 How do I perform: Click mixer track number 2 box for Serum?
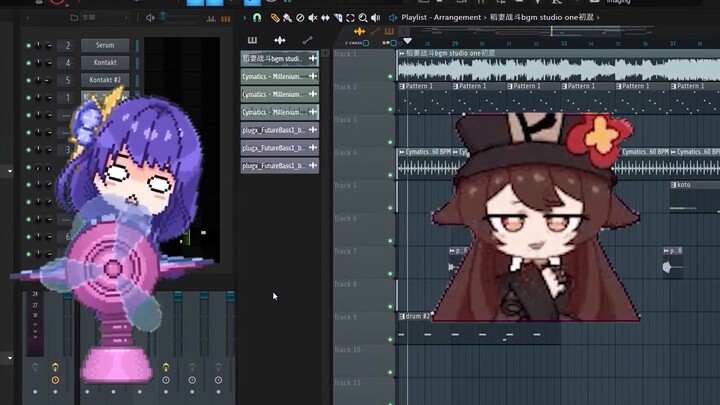[x=68, y=45]
